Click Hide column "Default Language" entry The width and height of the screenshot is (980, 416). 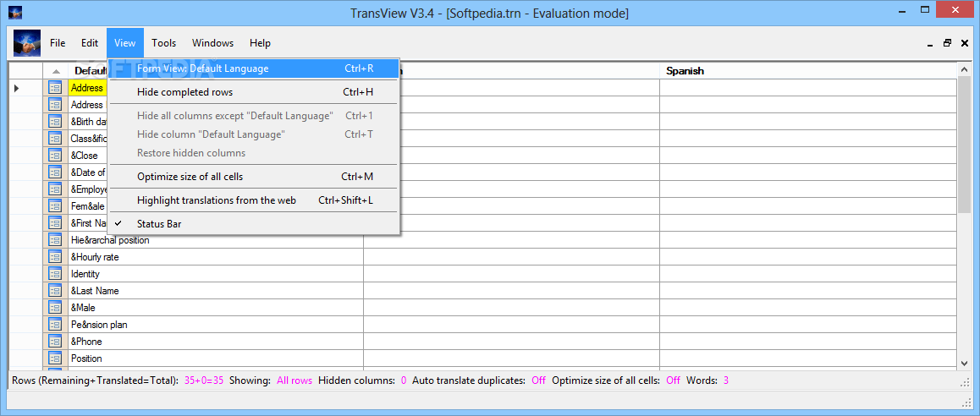[x=255, y=134]
